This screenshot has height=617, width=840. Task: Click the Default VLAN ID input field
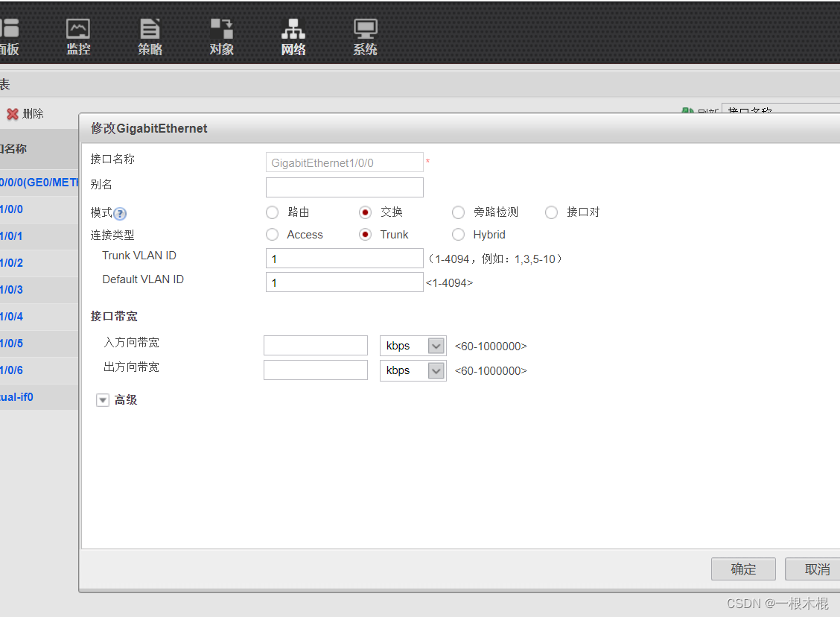345,282
